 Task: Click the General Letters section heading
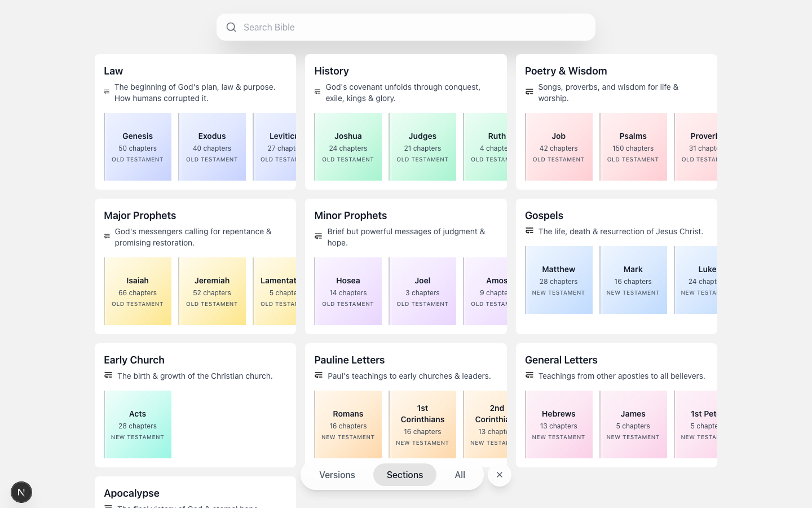tap(561, 360)
